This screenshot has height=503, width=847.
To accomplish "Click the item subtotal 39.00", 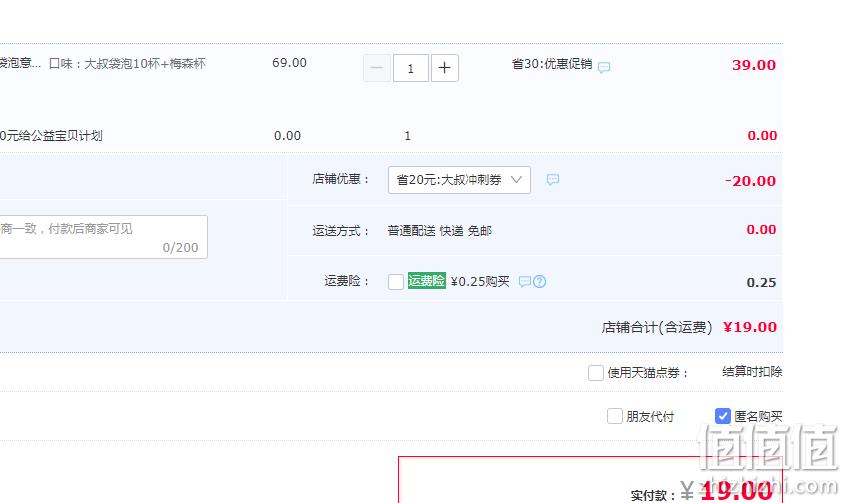I will [754, 65].
